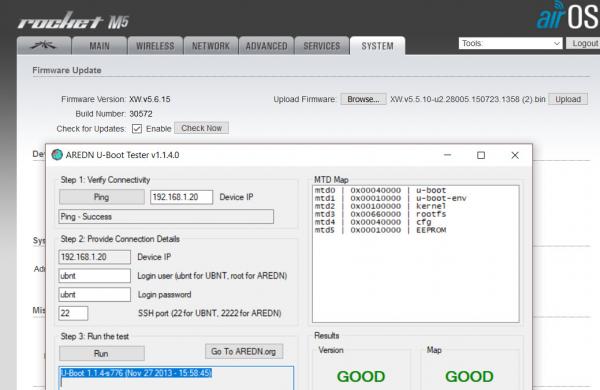Click the Version GOOD result
This screenshot has width=600, height=390.
click(x=361, y=377)
